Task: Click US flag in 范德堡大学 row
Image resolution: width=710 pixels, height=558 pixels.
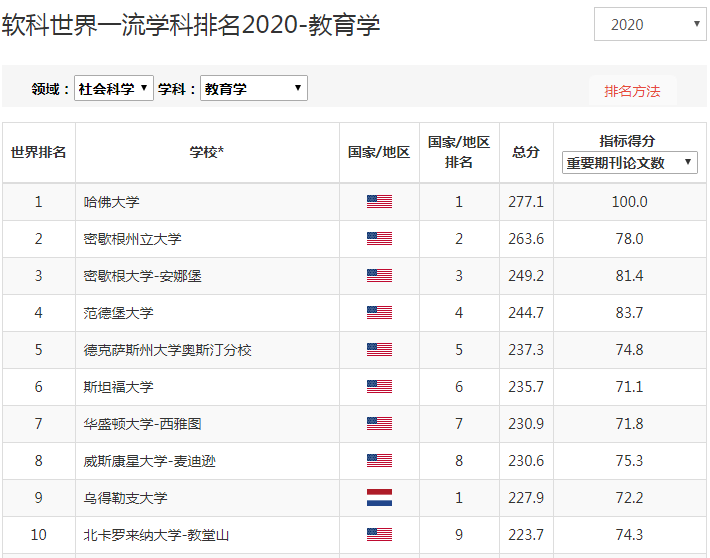Action: [x=379, y=313]
